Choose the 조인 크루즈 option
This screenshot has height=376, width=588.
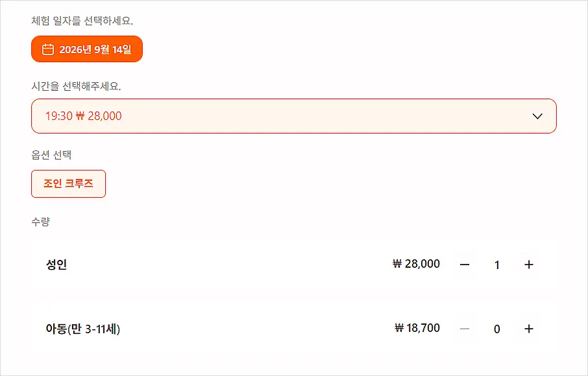pos(68,184)
